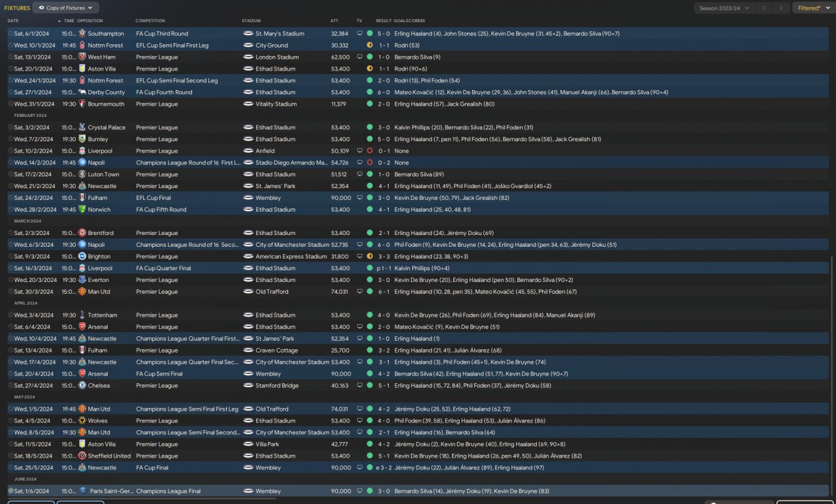The height and width of the screenshot is (504, 836).
Task: Click the Tottenham club badge
Action: 82,315
